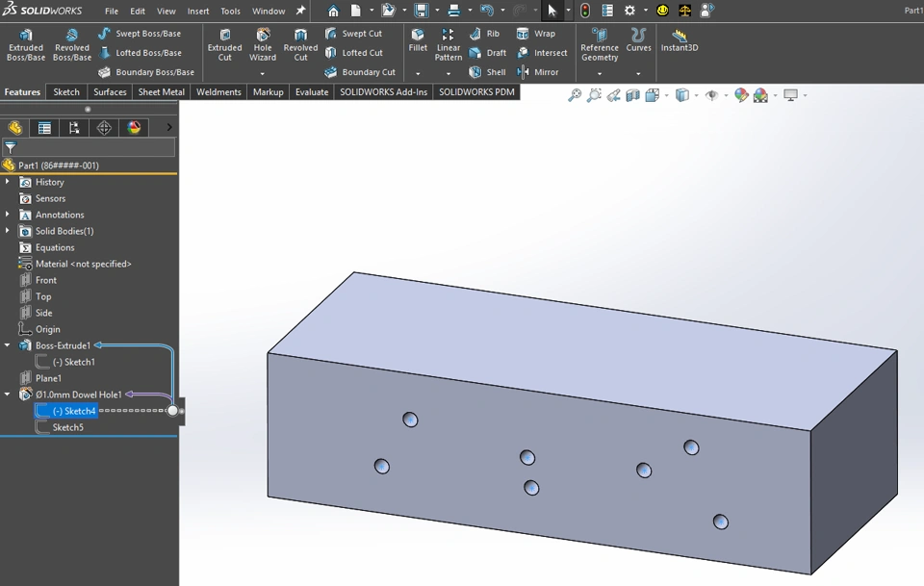Select the Revolved Cut tool
Viewport: 924px width, 586px height.
pos(300,44)
